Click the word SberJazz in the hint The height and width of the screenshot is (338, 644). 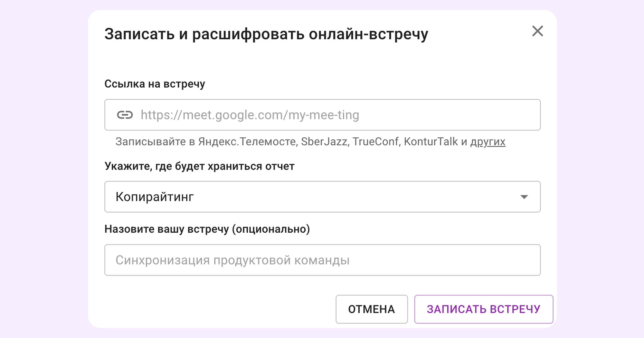[x=324, y=142]
